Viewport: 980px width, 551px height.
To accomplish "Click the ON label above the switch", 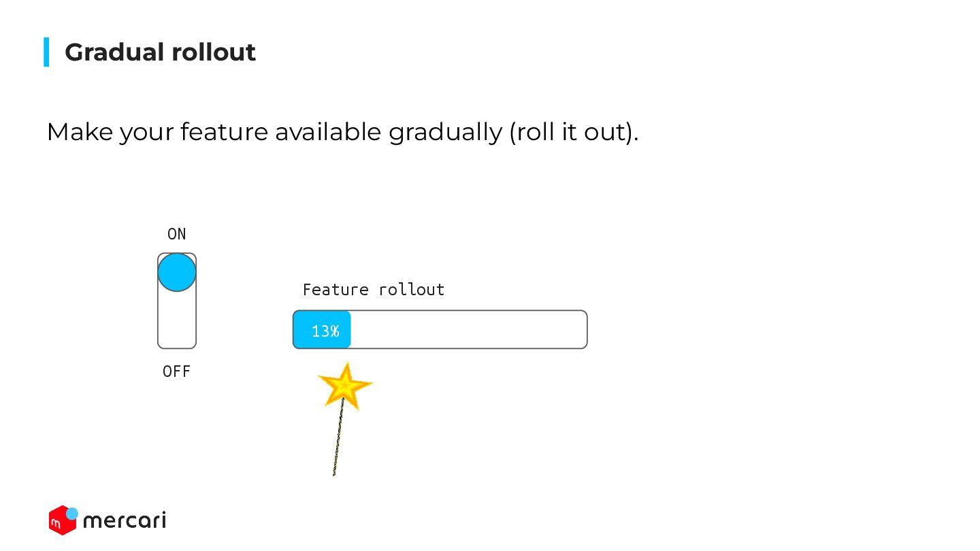I will pyautogui.click(x=177, y=234).
